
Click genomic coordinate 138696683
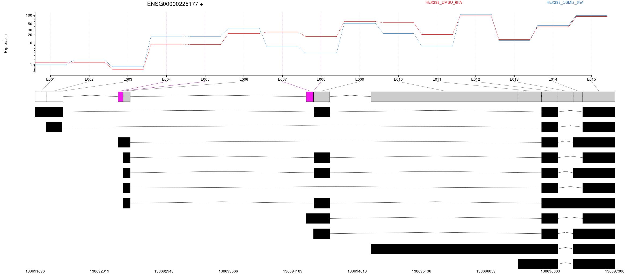pos(550,271)
